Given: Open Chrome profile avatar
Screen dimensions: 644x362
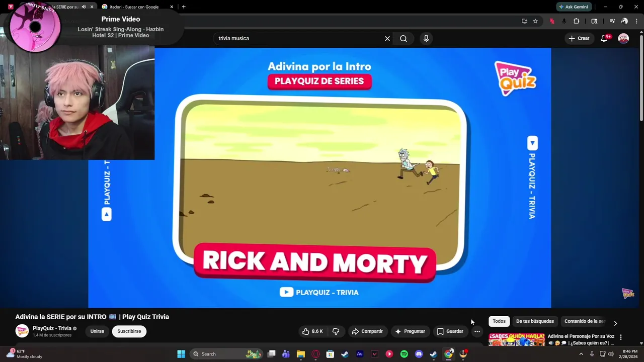Looking at the screenshot, I should [624, 21].
